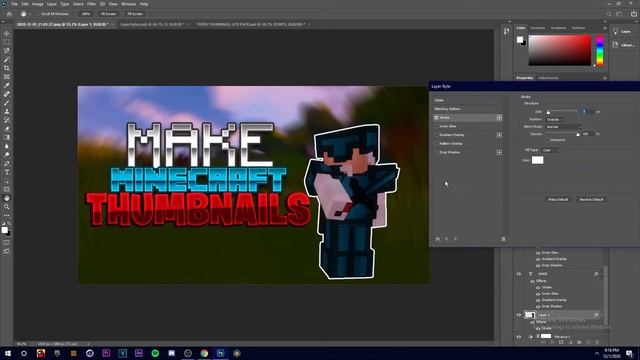Image resolution: width=640 pixels, height=360 pixels.
Task: Open the Windows Start menu
Action: (x=8, y=353)
